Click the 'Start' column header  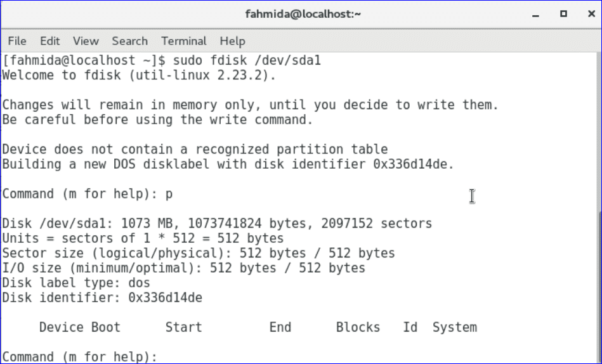click(183, 327)
